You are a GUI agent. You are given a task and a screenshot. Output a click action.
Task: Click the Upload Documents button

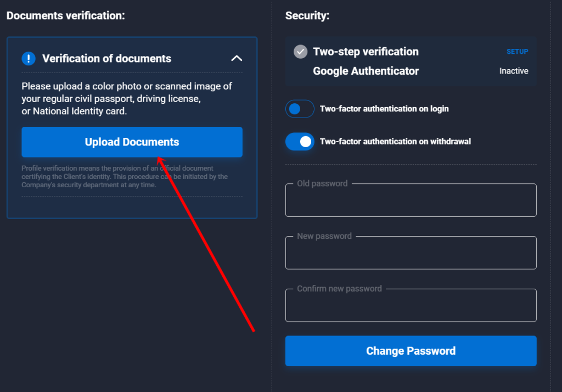(132, 142)
